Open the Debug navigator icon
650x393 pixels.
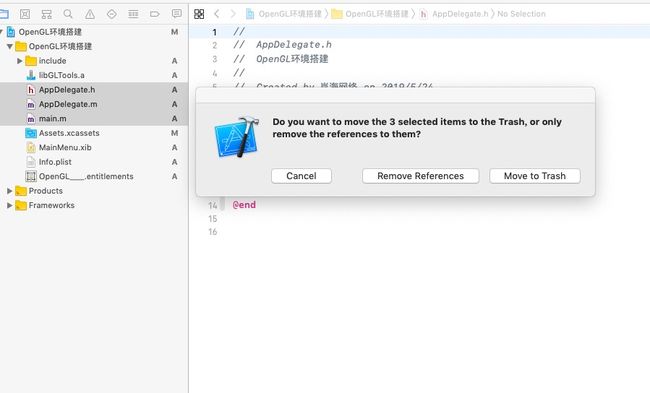coord(133,14)
